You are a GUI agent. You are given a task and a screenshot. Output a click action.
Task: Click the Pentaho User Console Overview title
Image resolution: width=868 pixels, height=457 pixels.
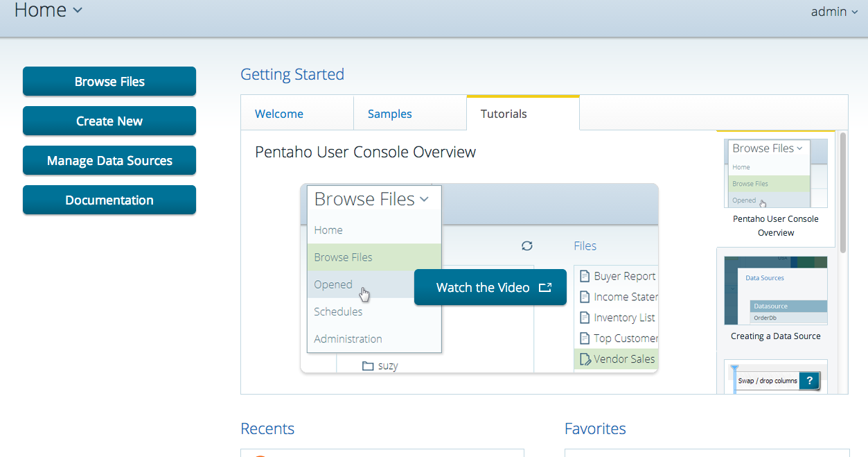click(x=365, y=152)
